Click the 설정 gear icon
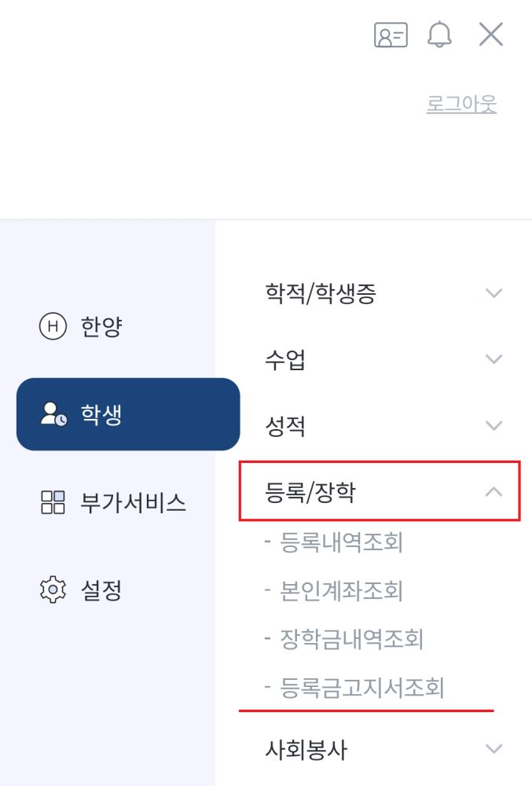The image size is (532, 786). pyautogui.click(x=53, y=590)
